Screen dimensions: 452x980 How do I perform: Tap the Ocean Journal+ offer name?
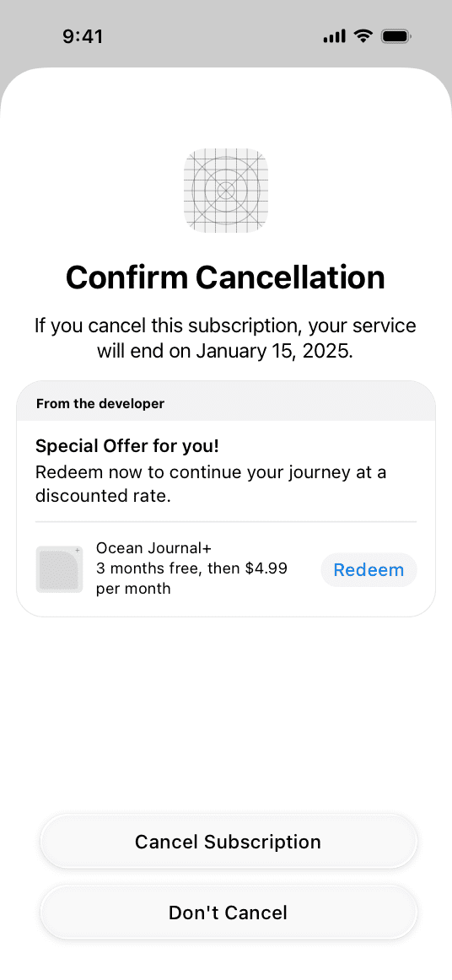tap(153, 548)
